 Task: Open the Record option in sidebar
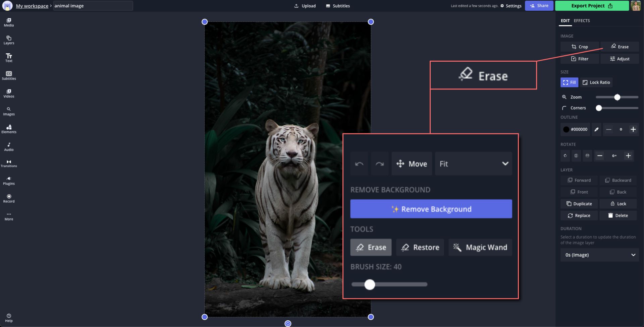[x=9, y=198]
